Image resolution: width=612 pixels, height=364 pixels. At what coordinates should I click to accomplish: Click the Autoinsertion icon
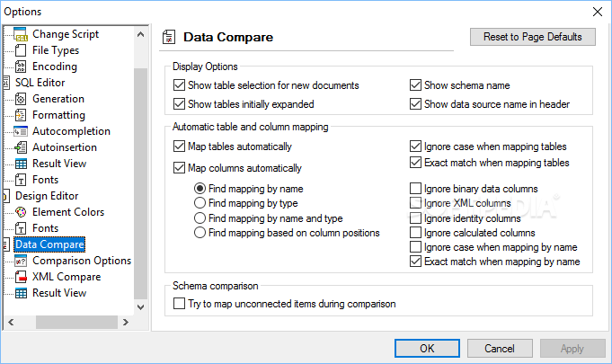[x=21, y=147]
